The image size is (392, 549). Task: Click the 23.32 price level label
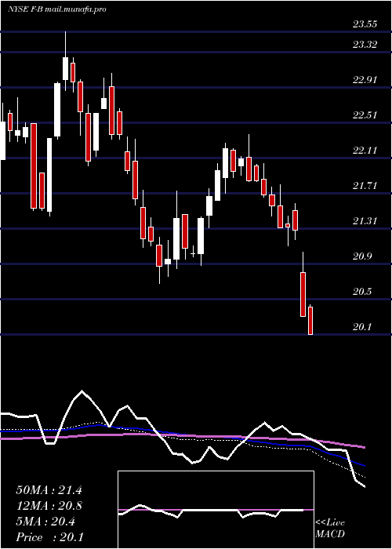pyautogui.click(x=365, y=45)
